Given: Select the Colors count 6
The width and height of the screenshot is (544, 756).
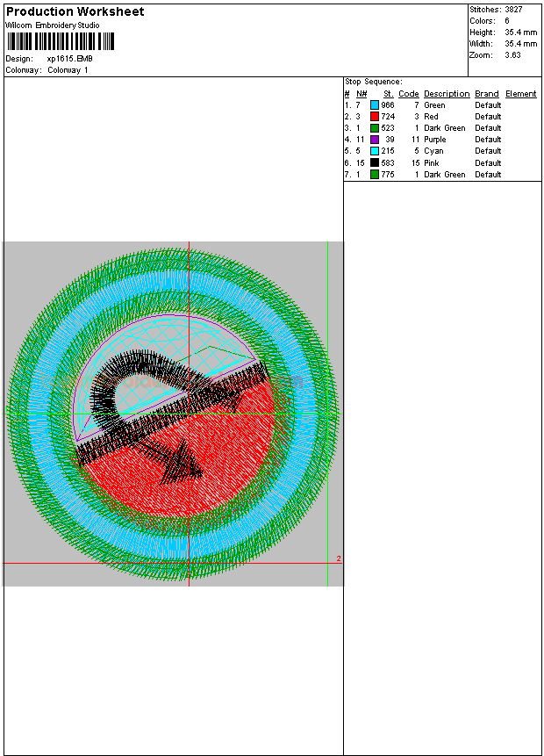Looking at the screenshot, I should click(507, 21).
